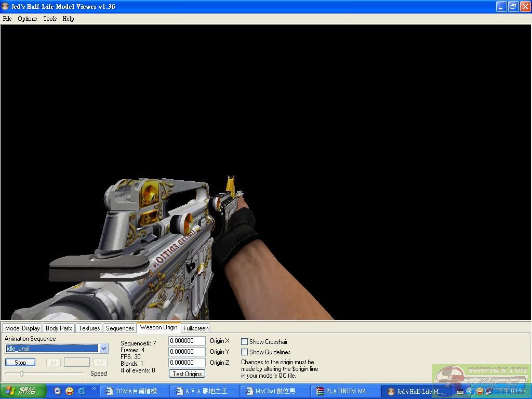Go to the Sequences tab
532x399 pixels.
(x=120, y=328)
